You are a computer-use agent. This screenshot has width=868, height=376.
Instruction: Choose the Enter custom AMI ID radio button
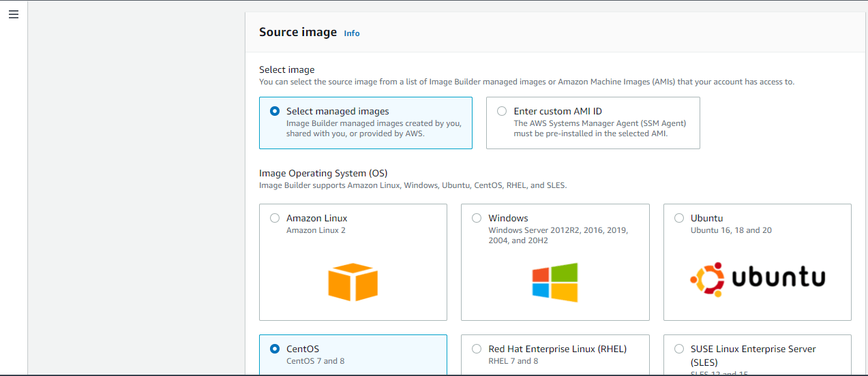[x=502, y=111]
